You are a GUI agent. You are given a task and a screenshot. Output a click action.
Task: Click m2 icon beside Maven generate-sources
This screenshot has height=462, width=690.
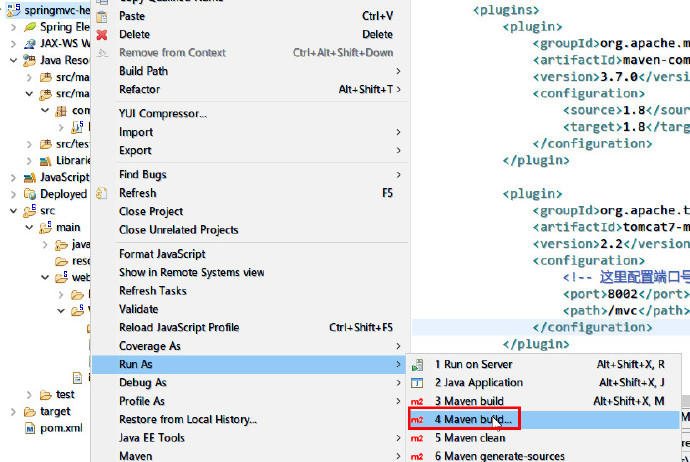(x=417, y=457)
